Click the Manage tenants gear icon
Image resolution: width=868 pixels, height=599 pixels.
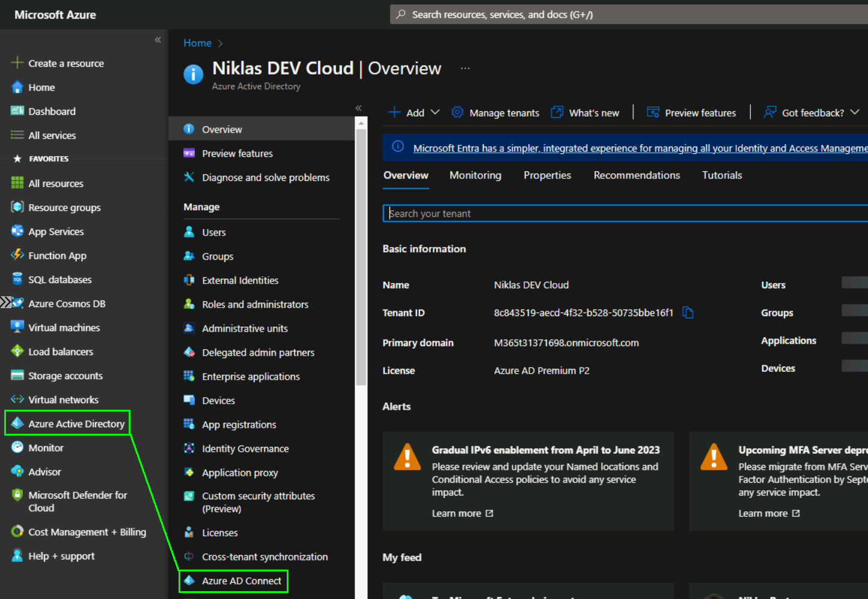pos(457,112)
